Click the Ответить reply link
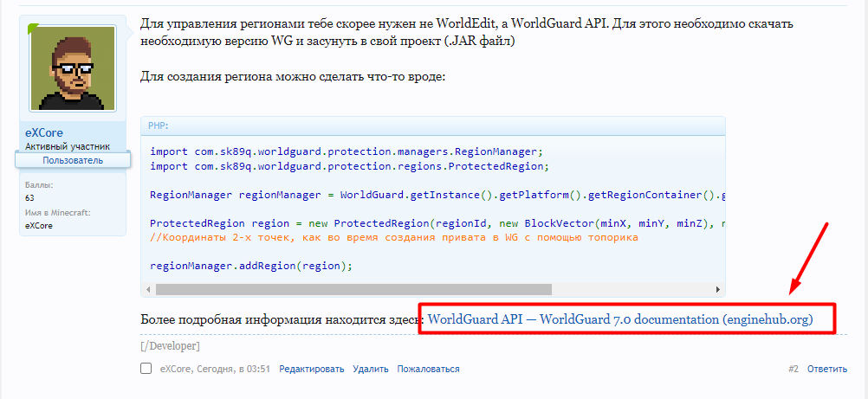This screenshot has width=868, height=399. [827, 369]
